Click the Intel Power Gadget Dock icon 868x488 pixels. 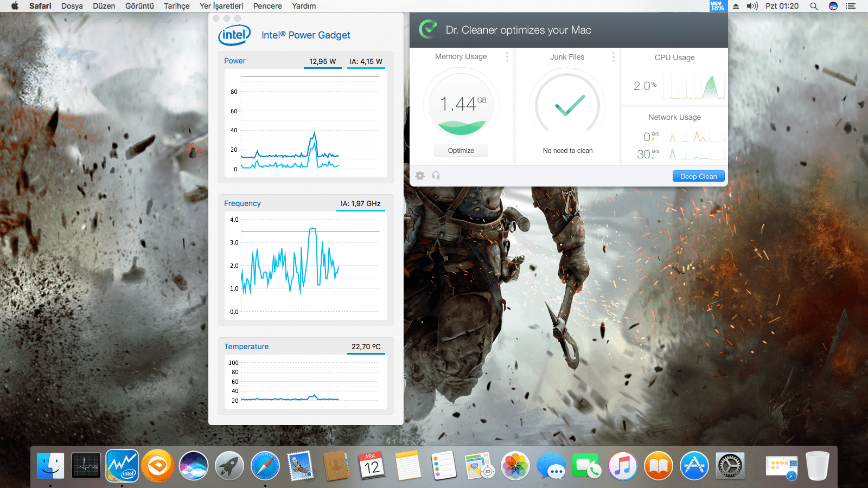(x=122, y=466)
